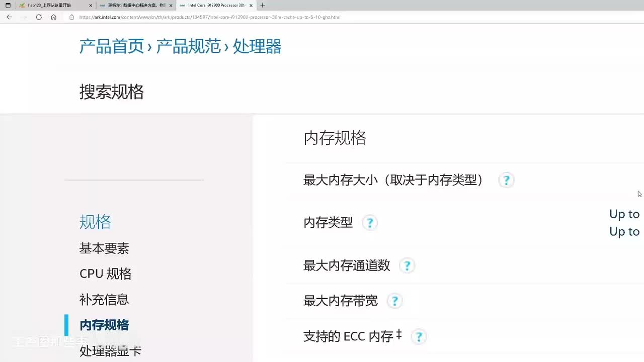644x362 pixels.
Task: Click the 最大内存带宽 label
Action: click(341, 301)
